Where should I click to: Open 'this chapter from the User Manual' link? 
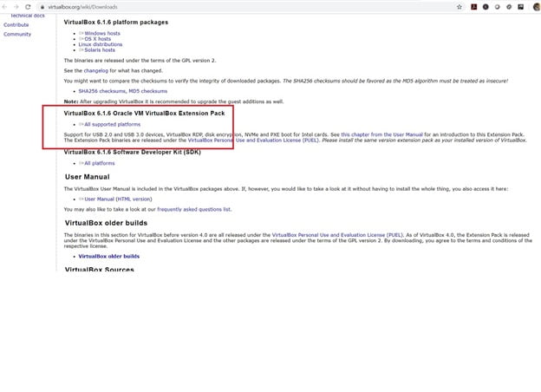click(x=382, y=134)
